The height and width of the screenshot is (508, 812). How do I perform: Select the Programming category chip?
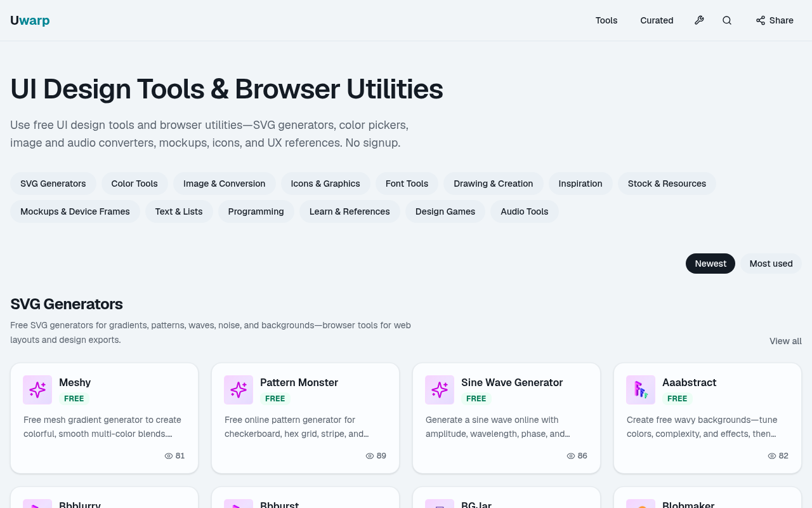256,211
